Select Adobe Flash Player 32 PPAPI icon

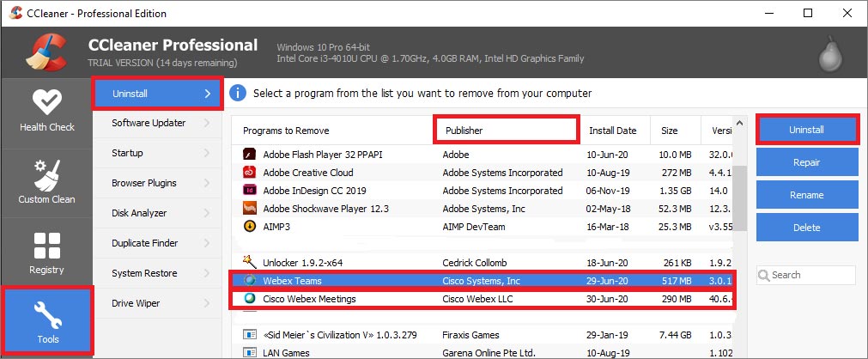(x=249, y=155)
